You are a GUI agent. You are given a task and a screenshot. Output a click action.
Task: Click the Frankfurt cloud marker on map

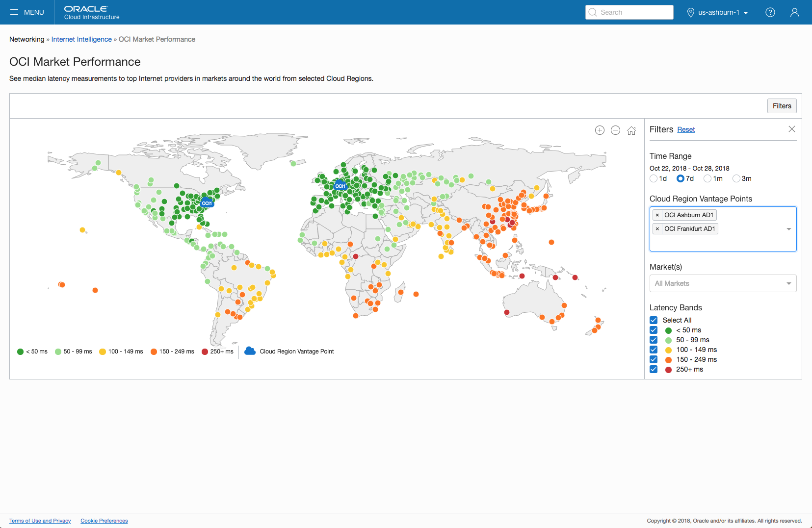(340, 185)
